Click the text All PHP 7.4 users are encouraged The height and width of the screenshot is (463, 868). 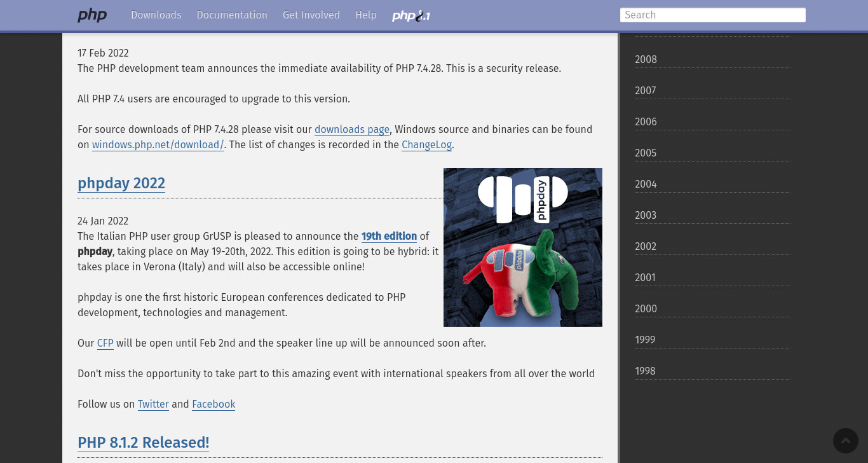(214, 99)
